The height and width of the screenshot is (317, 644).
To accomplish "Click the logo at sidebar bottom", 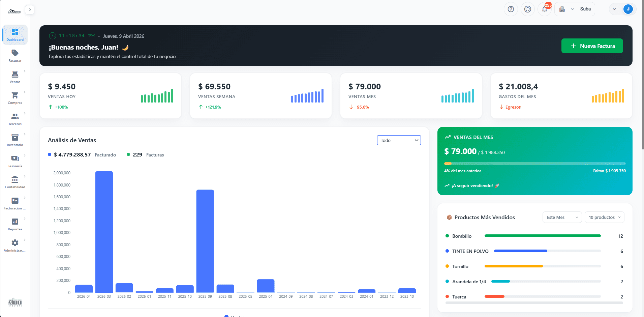I will [x=15, y=302].
